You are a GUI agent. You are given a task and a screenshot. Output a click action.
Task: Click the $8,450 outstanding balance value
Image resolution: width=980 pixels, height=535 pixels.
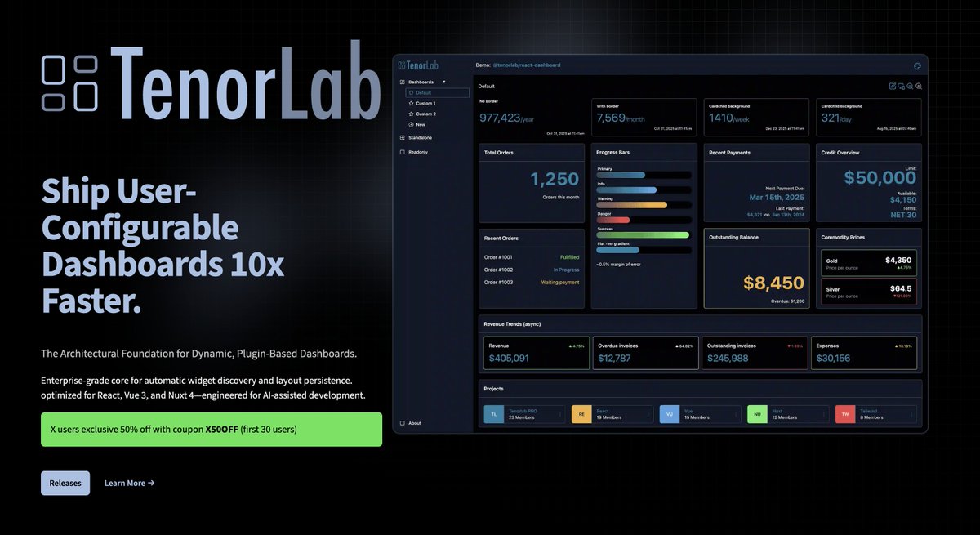[773, 283]
